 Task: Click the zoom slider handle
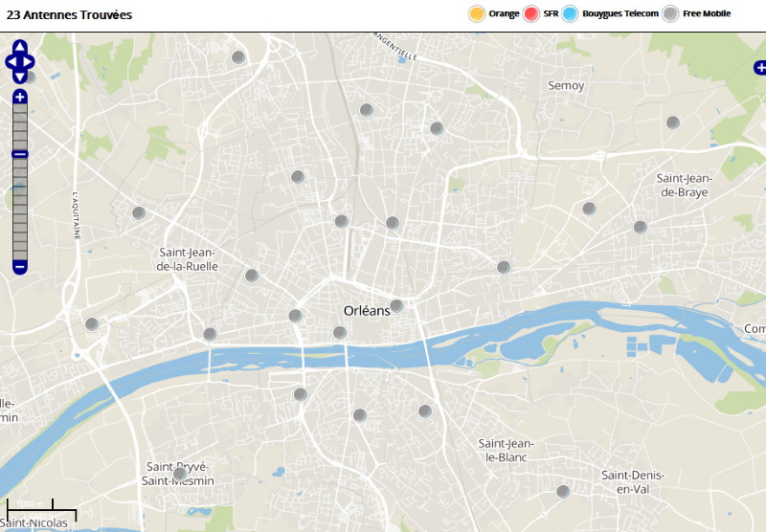click(x=20, y=154)
